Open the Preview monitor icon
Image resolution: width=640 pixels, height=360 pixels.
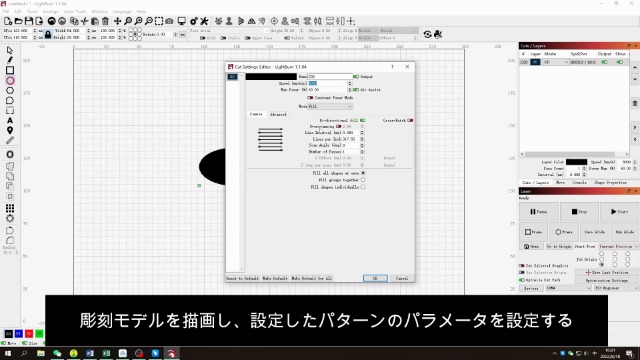182,21
